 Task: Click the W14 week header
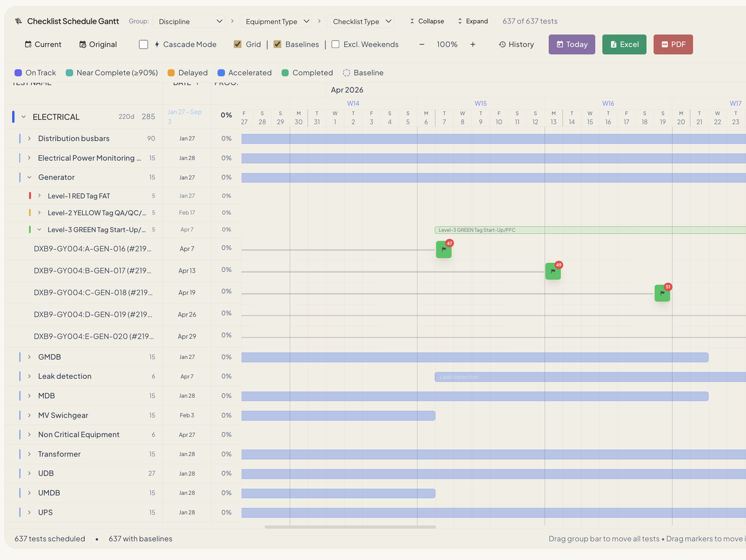353,103
